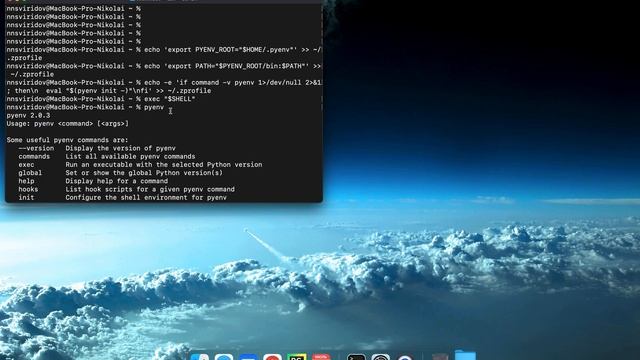The image size is (640, 360).
Task: Click the 'global' command name
Action: tap(30, 173)
